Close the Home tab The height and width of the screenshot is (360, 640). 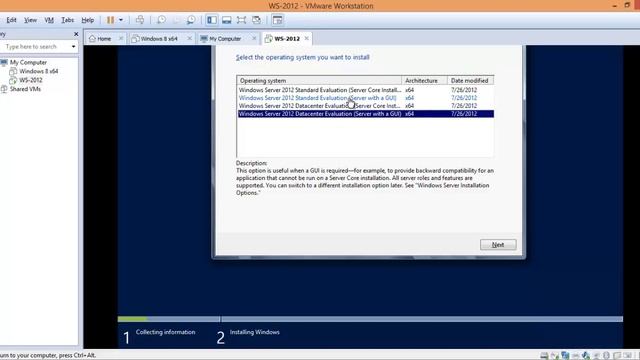[x=121, y=38]
